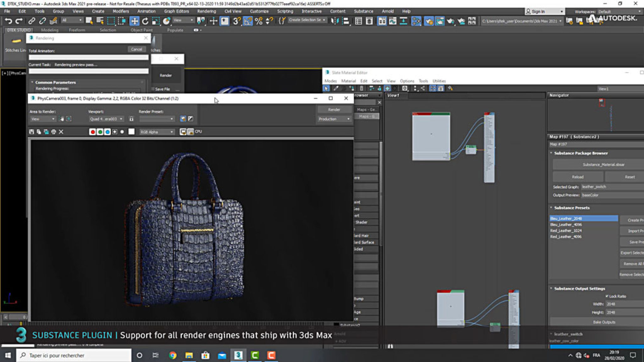
Task: Clone the rendered frame window
Action: click(x=46, y=132)
